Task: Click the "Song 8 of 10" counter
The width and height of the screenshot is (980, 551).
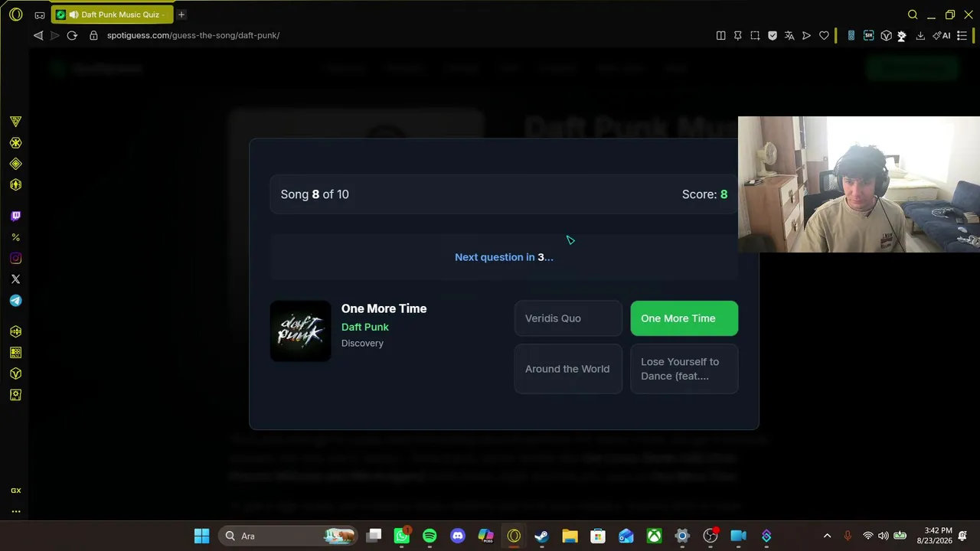Action: pos(315,194)
